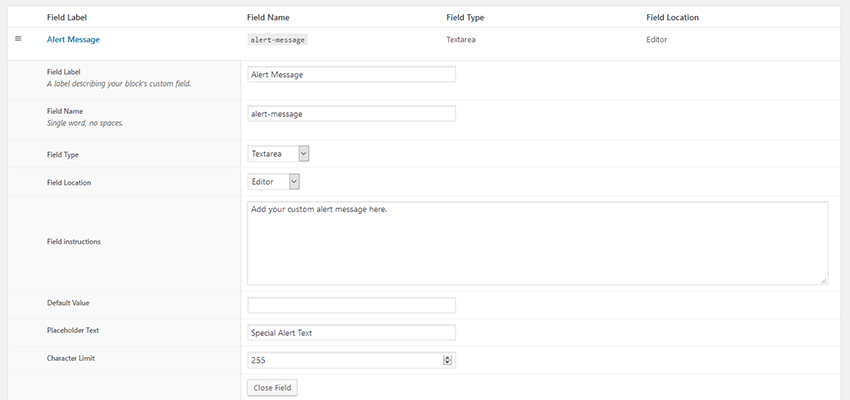Click the alert-message slug in the field row
The image size is (850, 400).
point(277,40)
